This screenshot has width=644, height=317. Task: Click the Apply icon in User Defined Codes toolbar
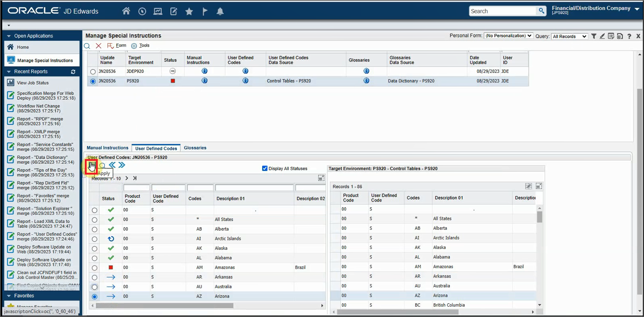[91, 166]
